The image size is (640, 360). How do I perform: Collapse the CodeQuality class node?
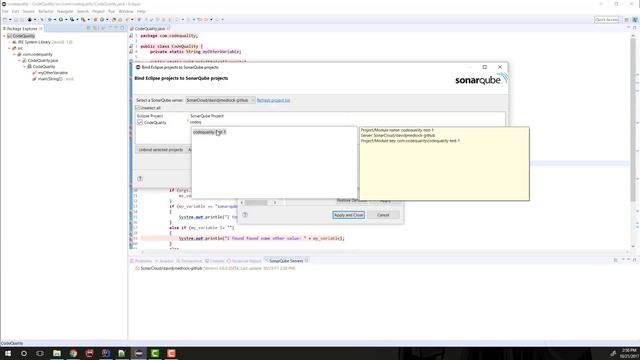coord(24,67)
